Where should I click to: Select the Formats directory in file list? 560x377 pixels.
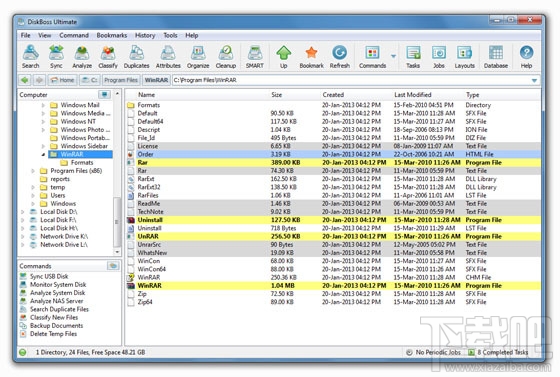333,105
